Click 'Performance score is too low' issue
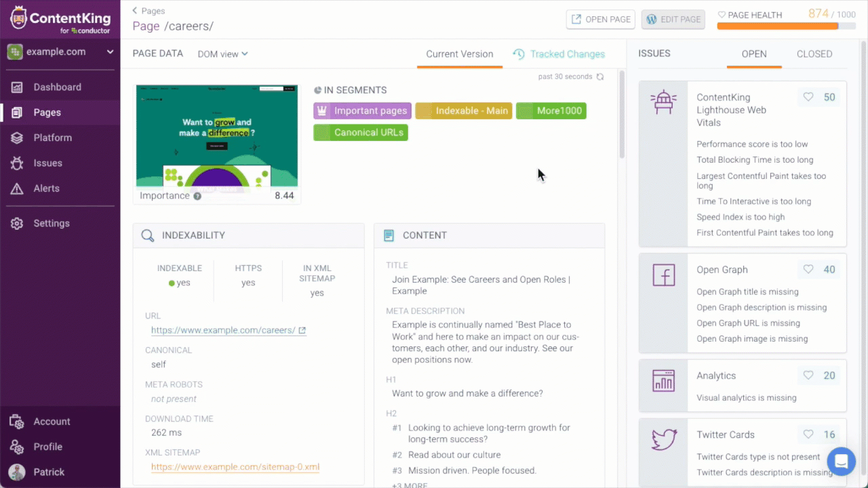868x488 pixels. tap(752, 144)
